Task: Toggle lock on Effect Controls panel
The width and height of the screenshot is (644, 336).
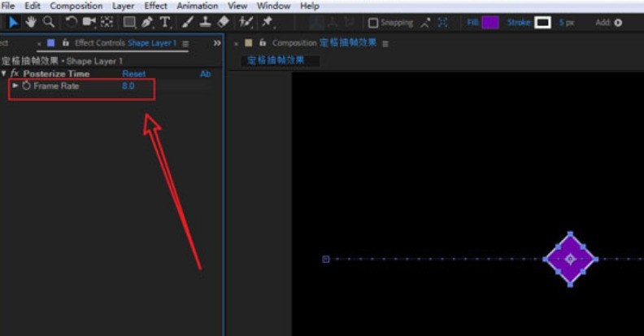Action: coord(65,43)
